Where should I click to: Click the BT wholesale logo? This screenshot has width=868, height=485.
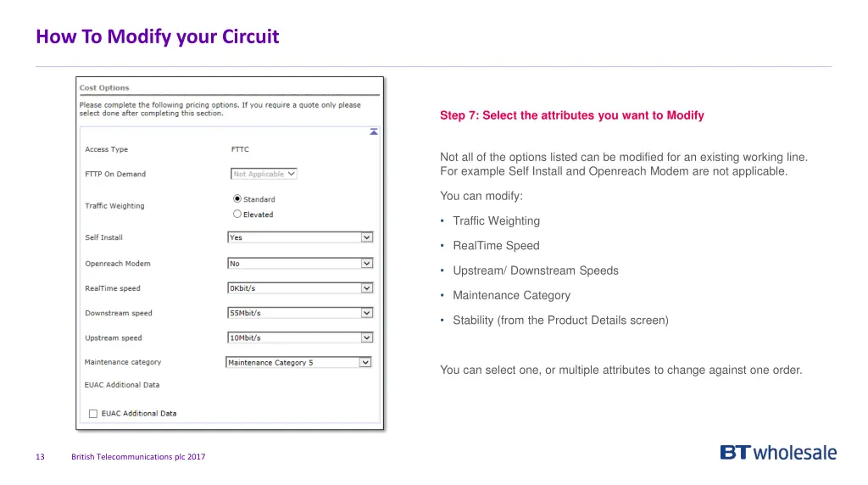click(x=777, y=453)
